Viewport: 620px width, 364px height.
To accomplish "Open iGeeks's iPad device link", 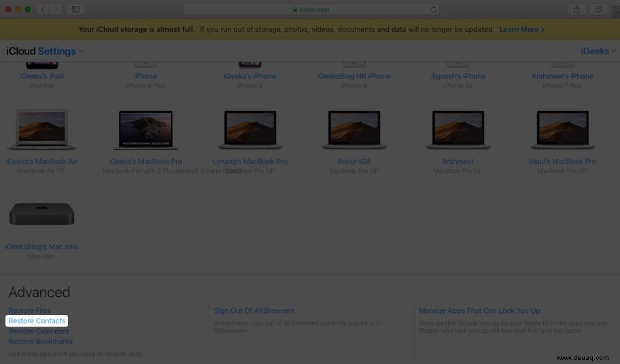I will 41,76.
